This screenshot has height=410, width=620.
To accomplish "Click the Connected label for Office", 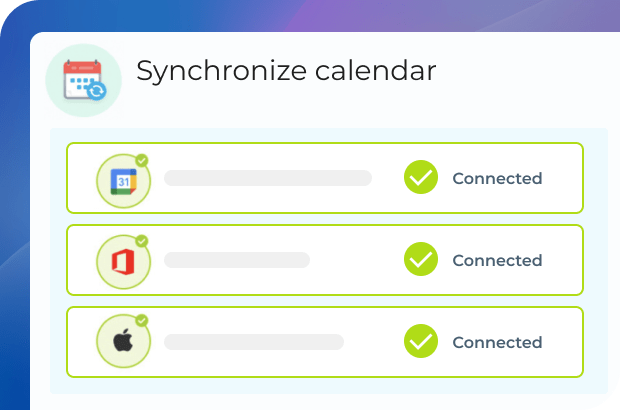I will tap(497, 261).
